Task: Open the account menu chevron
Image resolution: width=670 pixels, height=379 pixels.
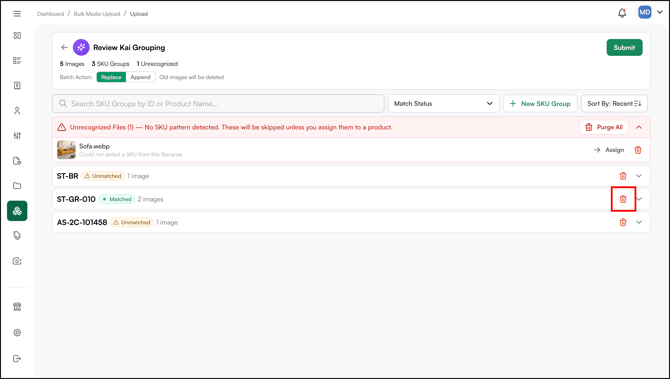Action: click(659, 12)
